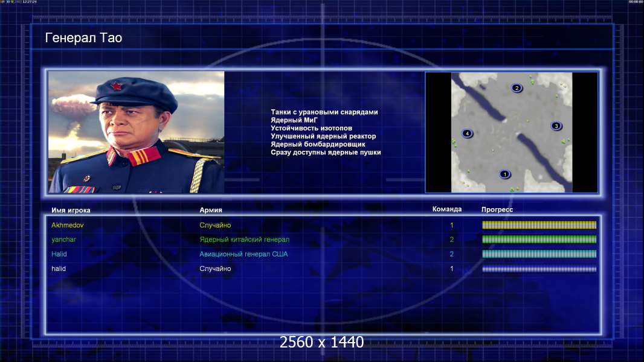Click 'Танки с урановыми снарядами' ability line
Image resolution: width=644 pixels, height=362 pixels.
click(324, 112)
